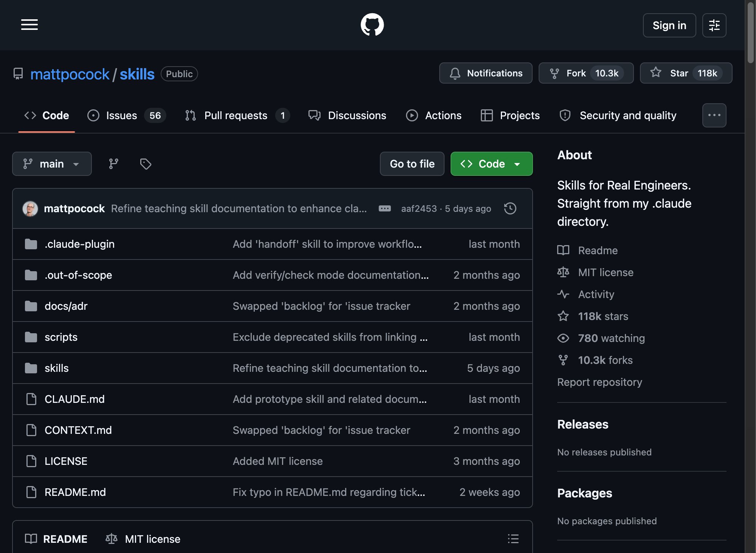Switch to the Code tab
The image size is (756, 553).
46,115
